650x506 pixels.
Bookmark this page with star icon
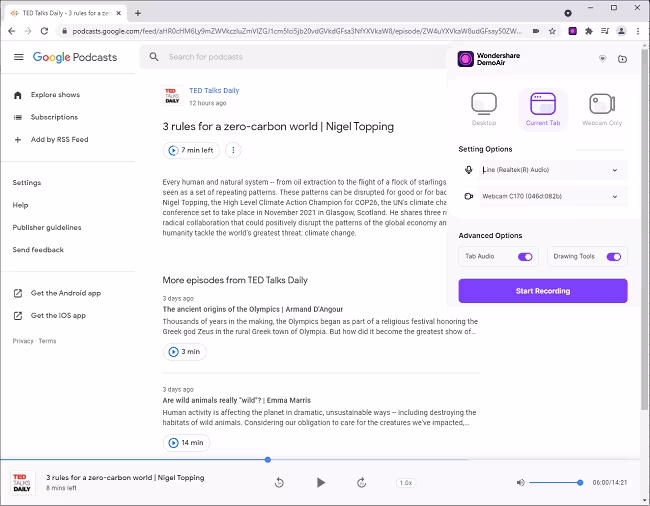(552, 31)
